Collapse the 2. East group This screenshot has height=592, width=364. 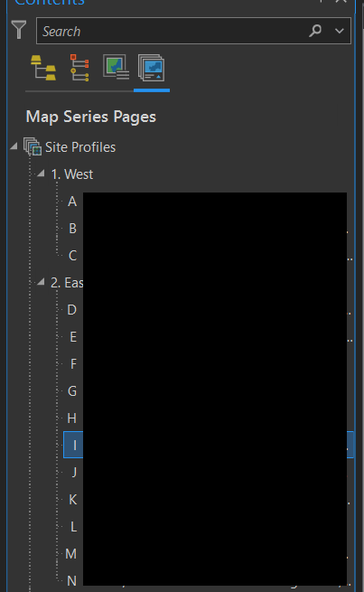pyautogui.click(x=41, y=282)
